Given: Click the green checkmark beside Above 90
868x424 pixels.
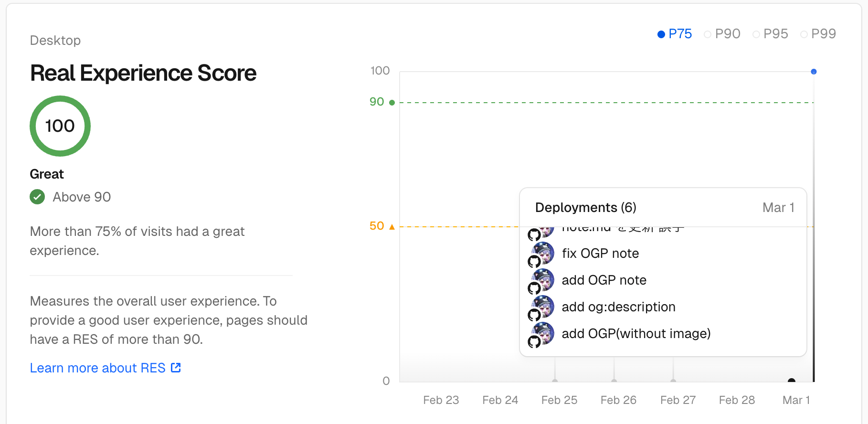Looking at the screenshot, I should click(x=37, y=197).
